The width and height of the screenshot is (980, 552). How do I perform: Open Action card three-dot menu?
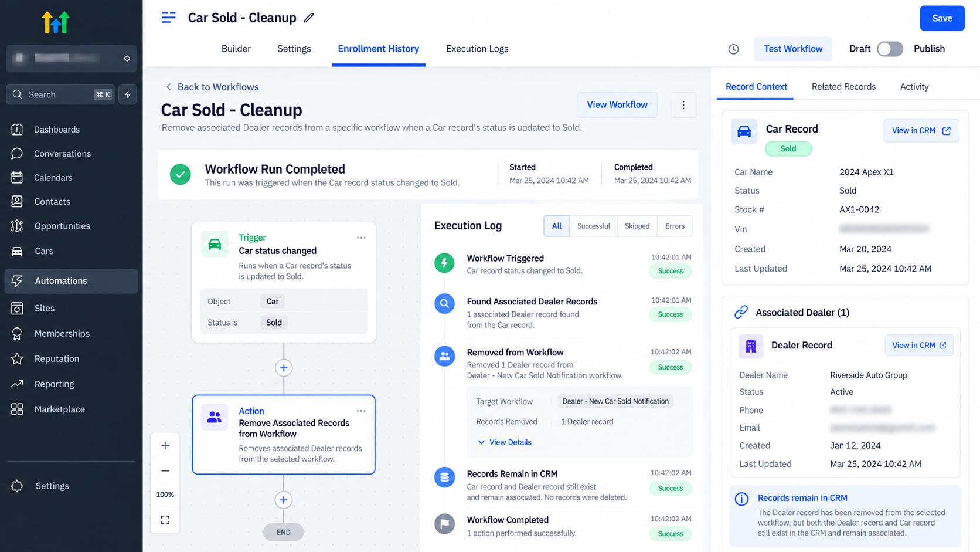(361, 411)
